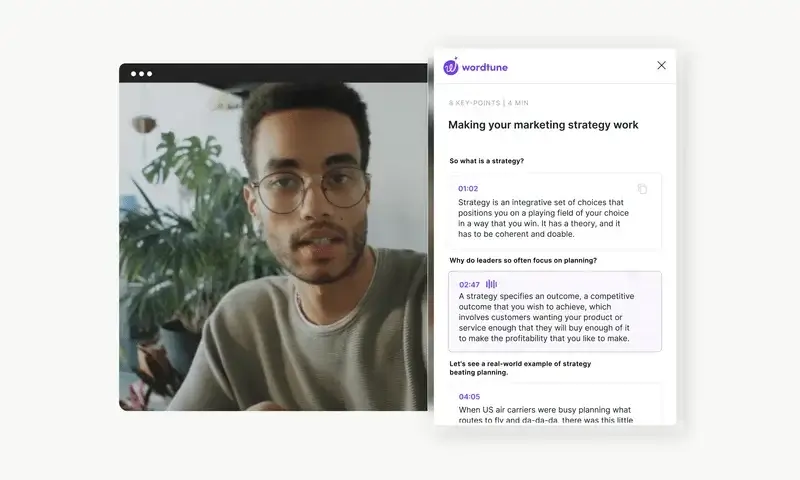Image resolution: width=800 pixels, height=480 pixels.
Task: Click the audio waveform icon beside 02:47
Action: coord(491,284)
